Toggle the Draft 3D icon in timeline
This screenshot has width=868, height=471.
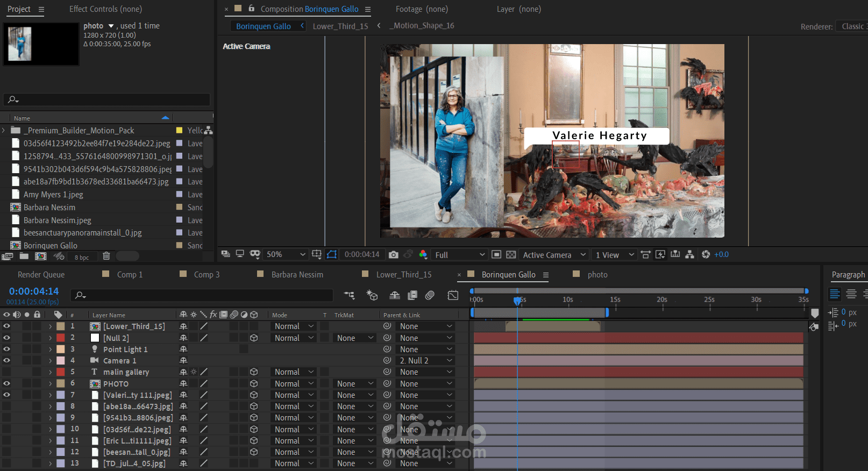click(x=372, y=295)
